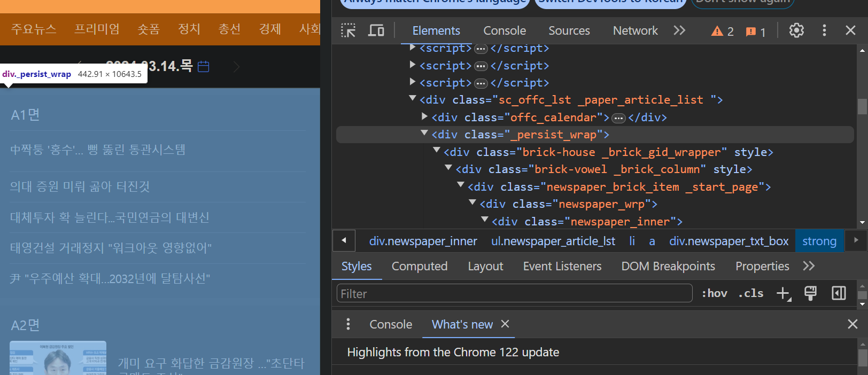The width and height of the screenshot is (868, 375).
Task: Collapse the _persist_wrap div node
Action: point(424,133)
